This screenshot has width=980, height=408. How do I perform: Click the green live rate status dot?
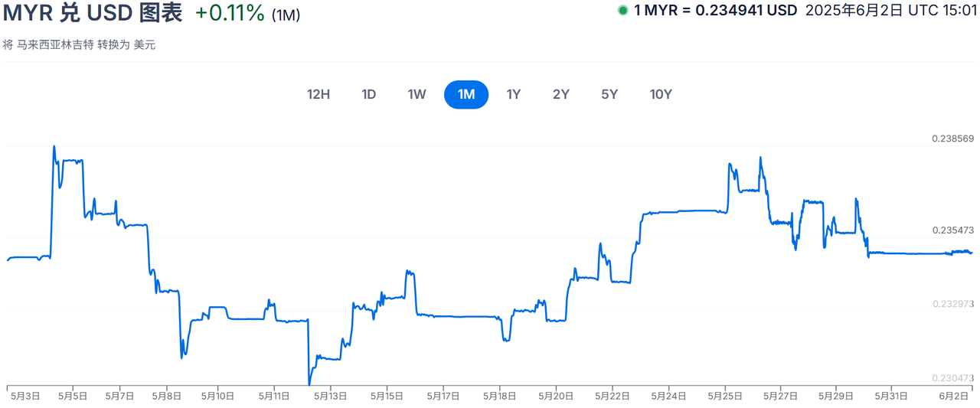(x=623, y=11)
